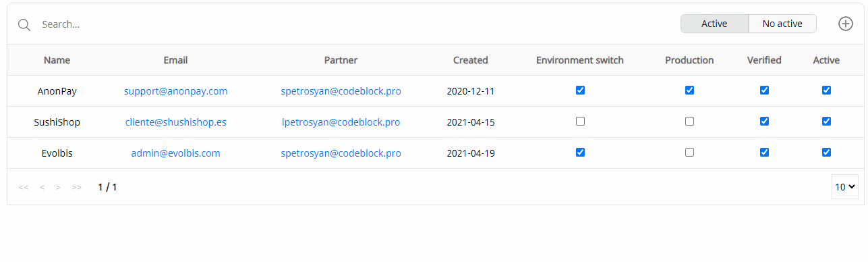
Task: Sort by the Partner column header
Action: coord(341,60)
